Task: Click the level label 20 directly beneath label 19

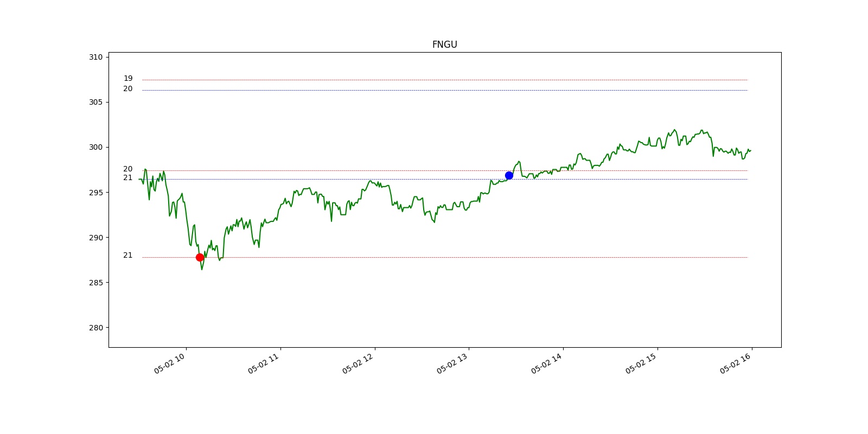Action: point(127,88)
